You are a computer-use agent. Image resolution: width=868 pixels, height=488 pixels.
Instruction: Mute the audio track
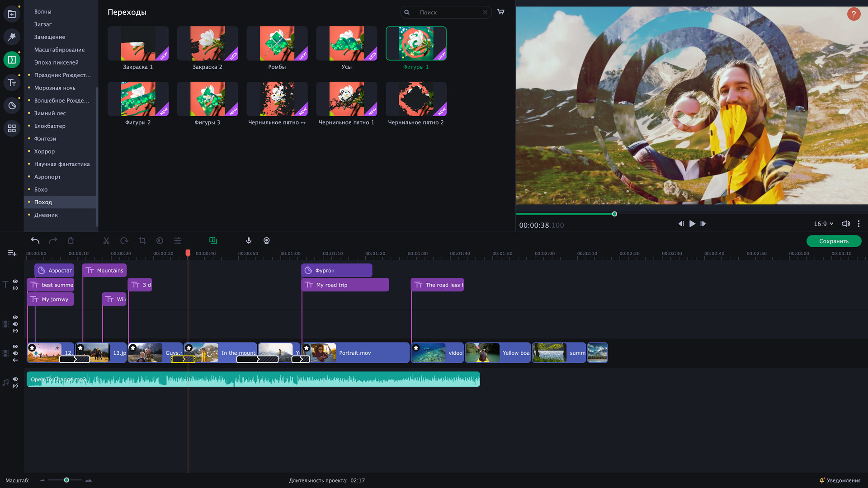[15, 379]
